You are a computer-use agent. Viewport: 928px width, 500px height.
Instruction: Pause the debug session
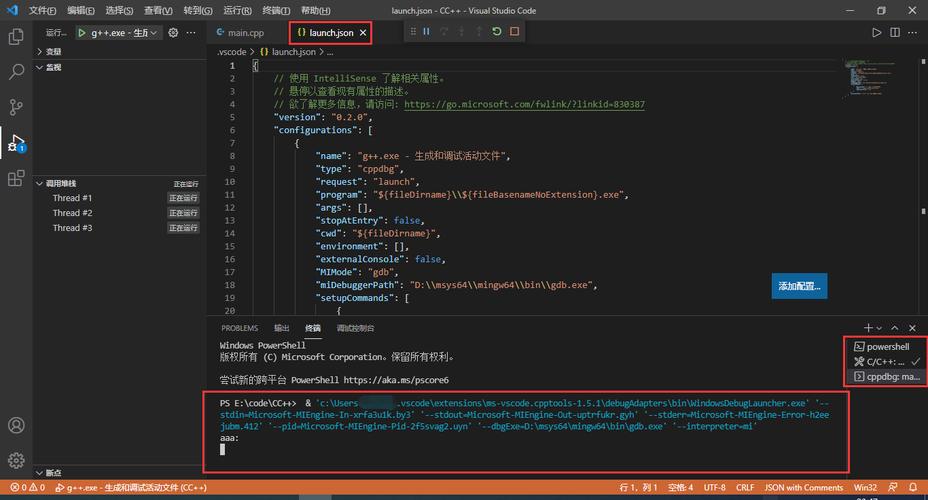(x=426, y=31)
